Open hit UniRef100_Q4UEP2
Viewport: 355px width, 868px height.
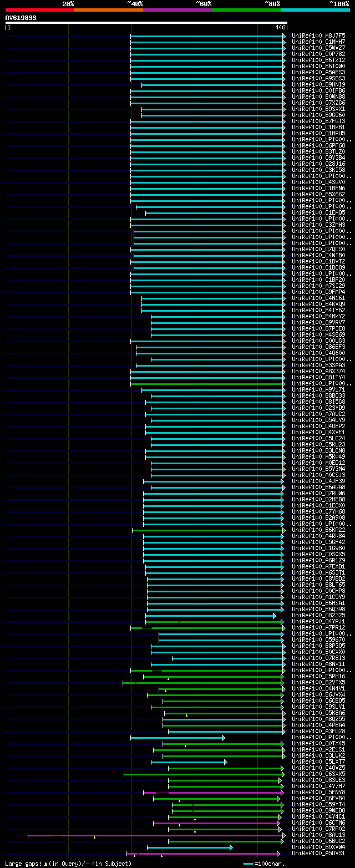318,426
